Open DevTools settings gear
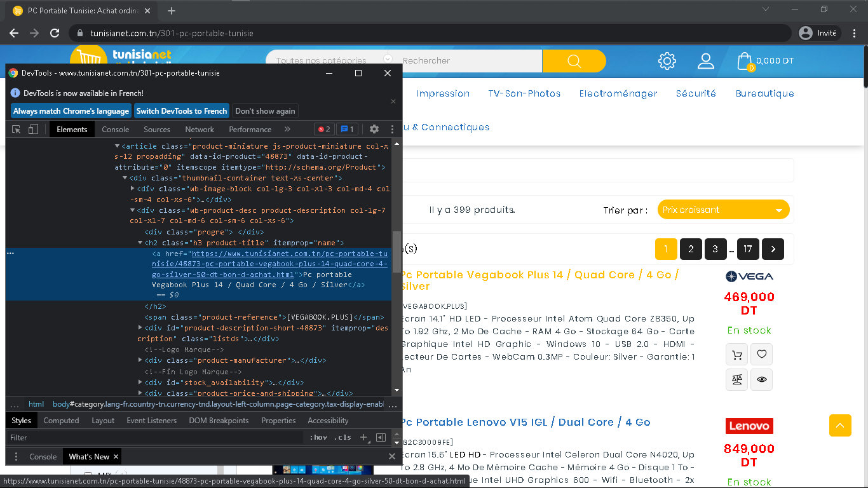Image resolution: width=868 pixels, height=488 pixels. pyautogui.click(x=374, y=129)
